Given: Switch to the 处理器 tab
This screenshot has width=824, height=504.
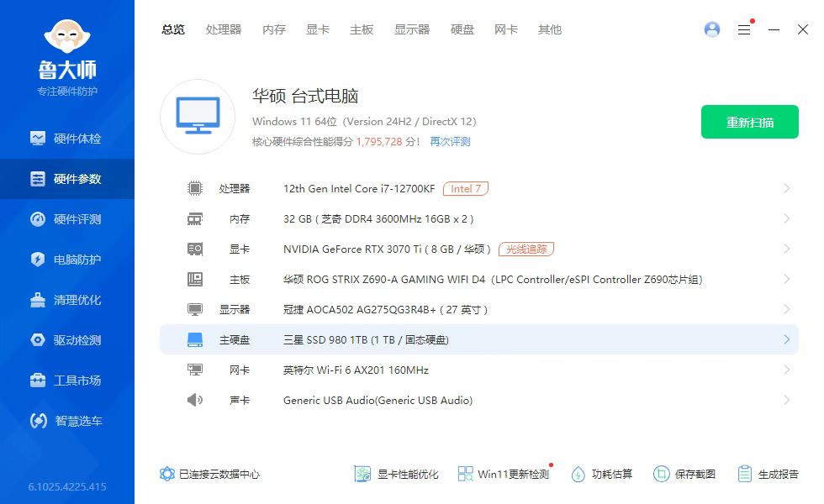Looking at the screenshot, I should click(x=224, y=29).
